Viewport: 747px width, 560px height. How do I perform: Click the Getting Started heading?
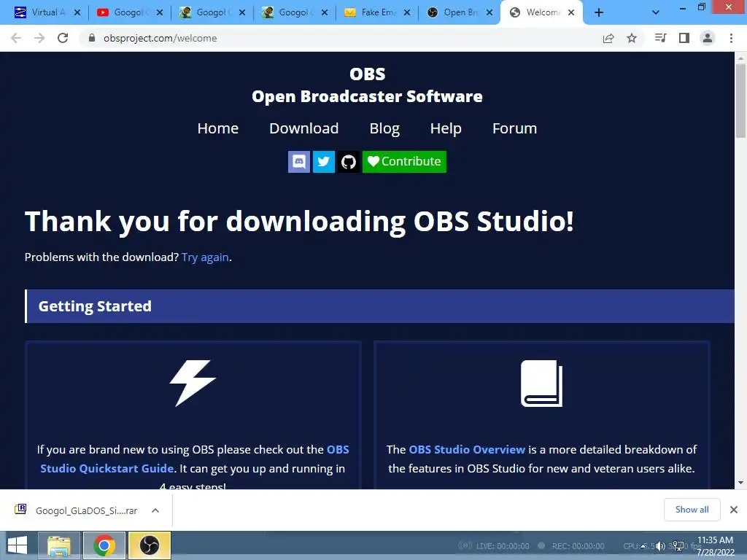pyautogui.click(x=95, y=306)
